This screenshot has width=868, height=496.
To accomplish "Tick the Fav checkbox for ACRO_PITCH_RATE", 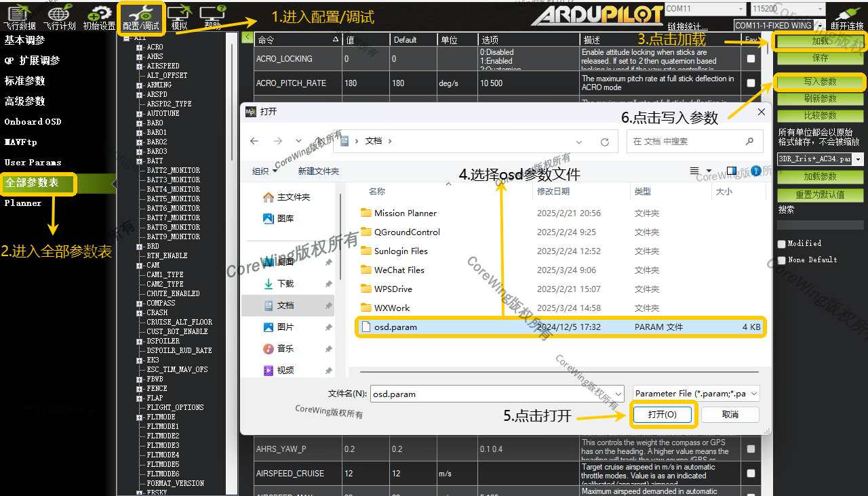I will [x=751, y=83].
